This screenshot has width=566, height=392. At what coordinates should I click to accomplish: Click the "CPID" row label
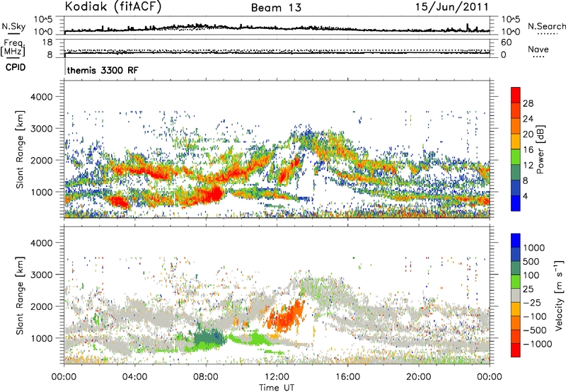pos(16,67)
